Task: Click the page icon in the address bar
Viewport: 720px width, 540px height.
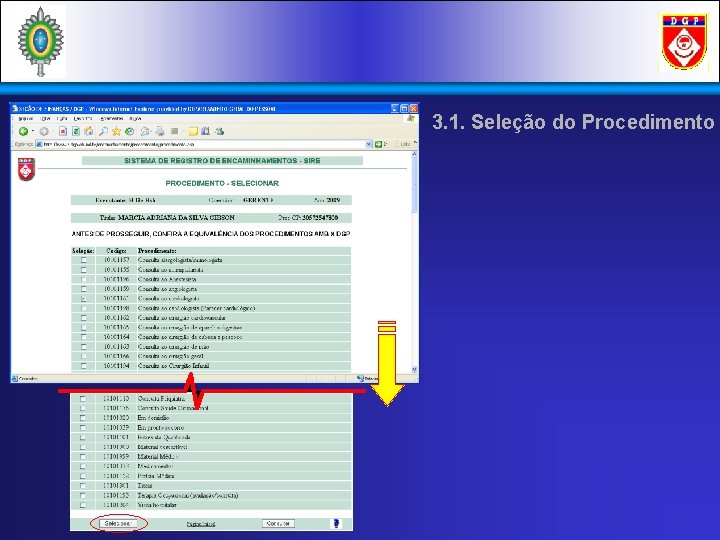Action: point(39,144)
